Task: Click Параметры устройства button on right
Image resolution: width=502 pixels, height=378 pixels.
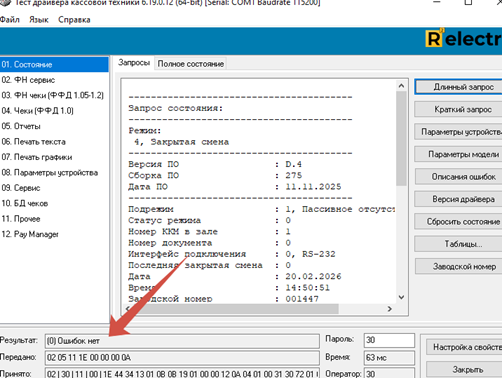Action: (x=459, y=132)
